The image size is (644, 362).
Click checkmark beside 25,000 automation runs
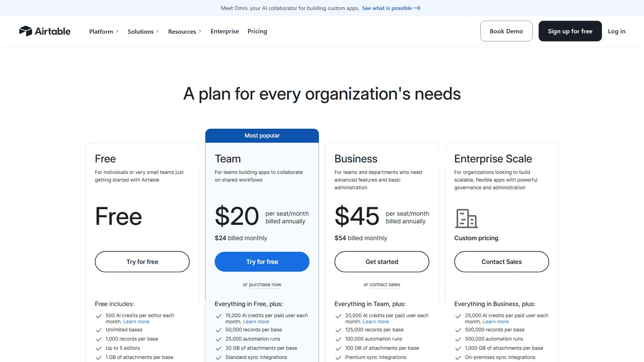pyautogui.click(x=219, y=339)
